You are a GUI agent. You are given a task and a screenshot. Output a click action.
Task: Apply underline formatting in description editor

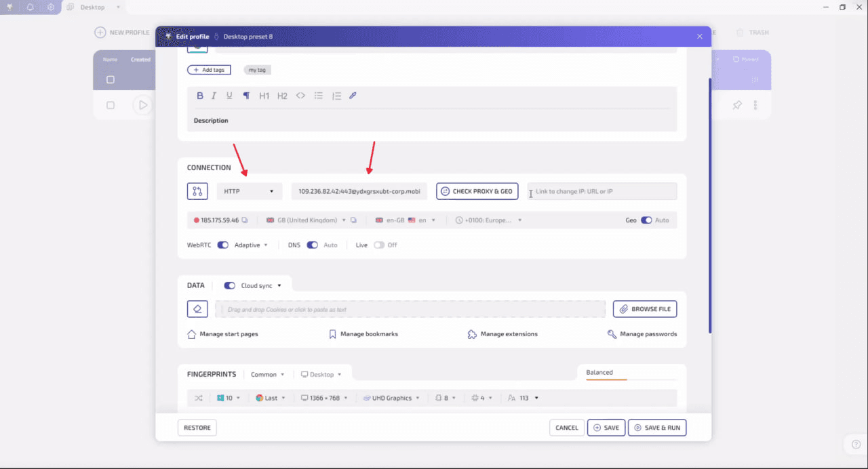(229, 96)
